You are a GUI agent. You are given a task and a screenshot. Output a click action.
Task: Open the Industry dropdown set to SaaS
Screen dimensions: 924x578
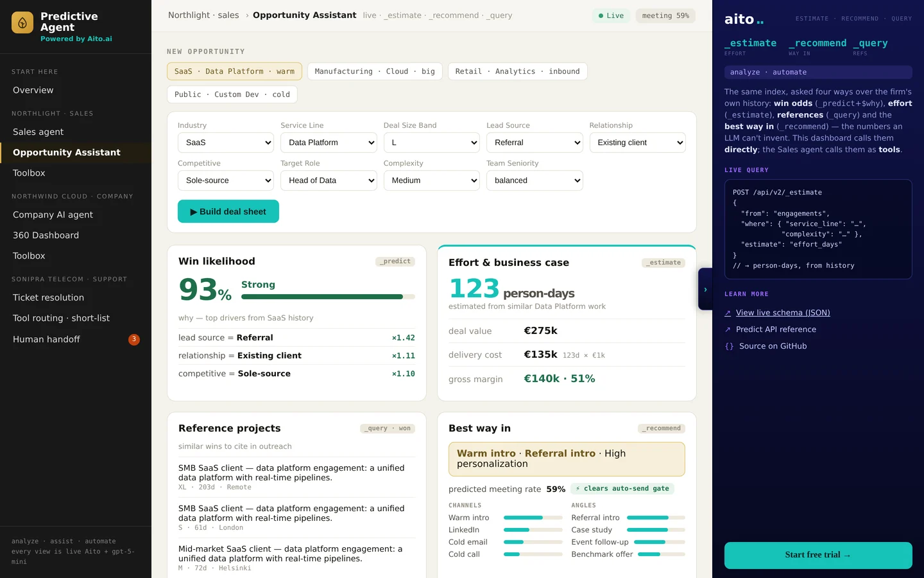[x=226, y=143]
